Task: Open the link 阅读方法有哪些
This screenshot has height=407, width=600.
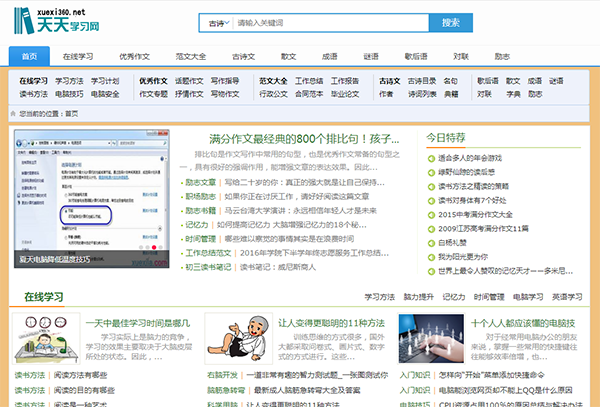Action: [80, 375]
